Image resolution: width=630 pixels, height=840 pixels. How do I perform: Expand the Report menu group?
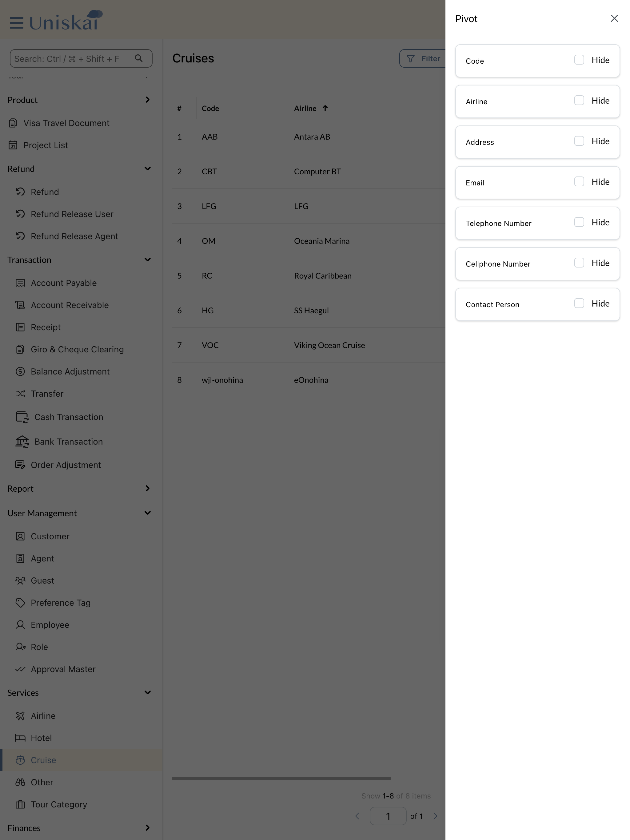(x=147, y=488)
